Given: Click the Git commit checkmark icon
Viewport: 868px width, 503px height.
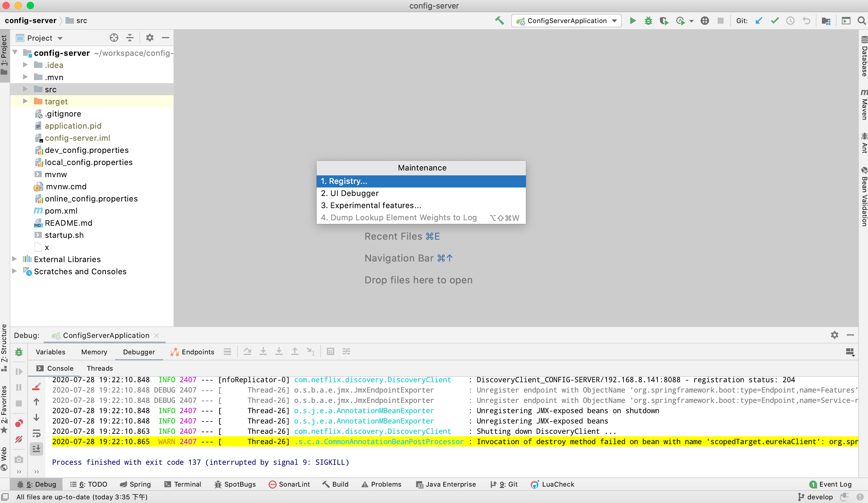Looking at the screenshot, I should click(775, 21).
